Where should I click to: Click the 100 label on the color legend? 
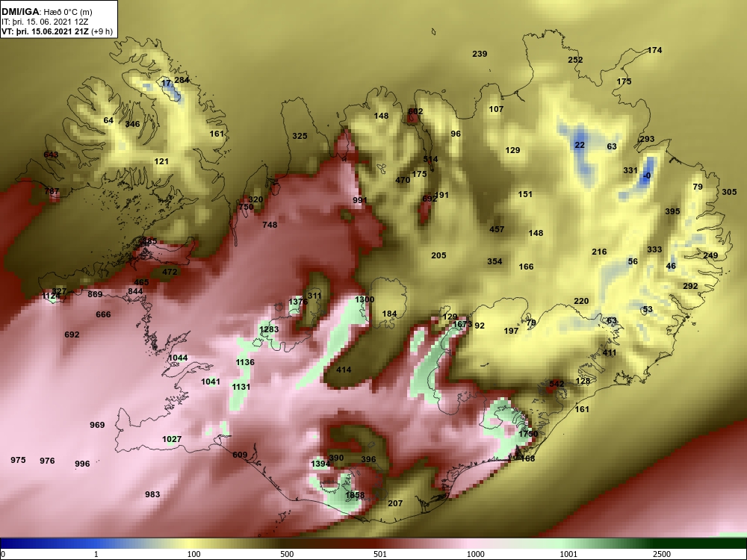193,554
